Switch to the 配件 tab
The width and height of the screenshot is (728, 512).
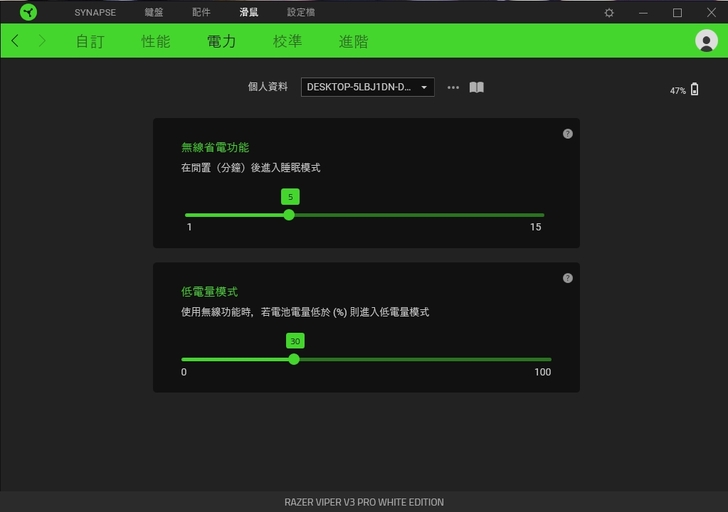pyautogui.click(x=201, y=13)
